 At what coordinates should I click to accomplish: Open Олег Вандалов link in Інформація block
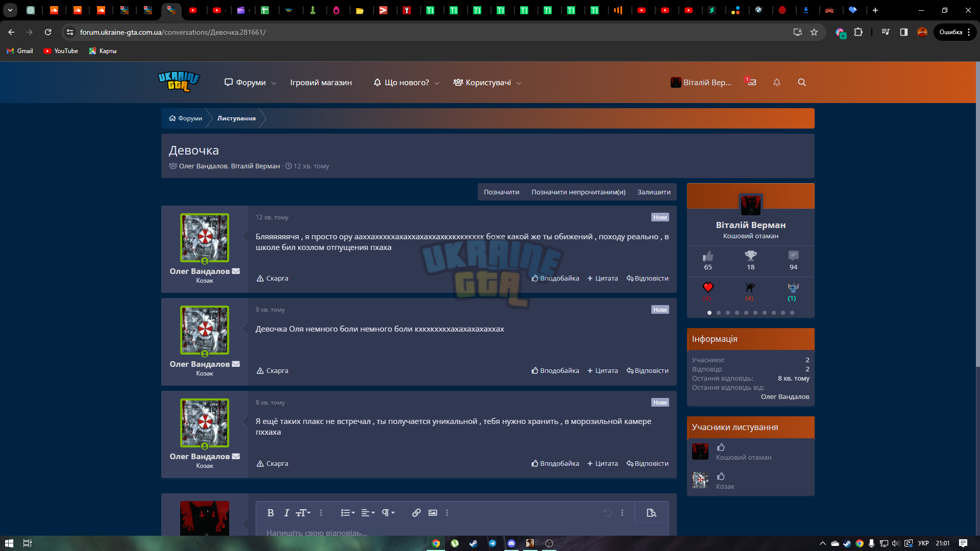point(785,397)
